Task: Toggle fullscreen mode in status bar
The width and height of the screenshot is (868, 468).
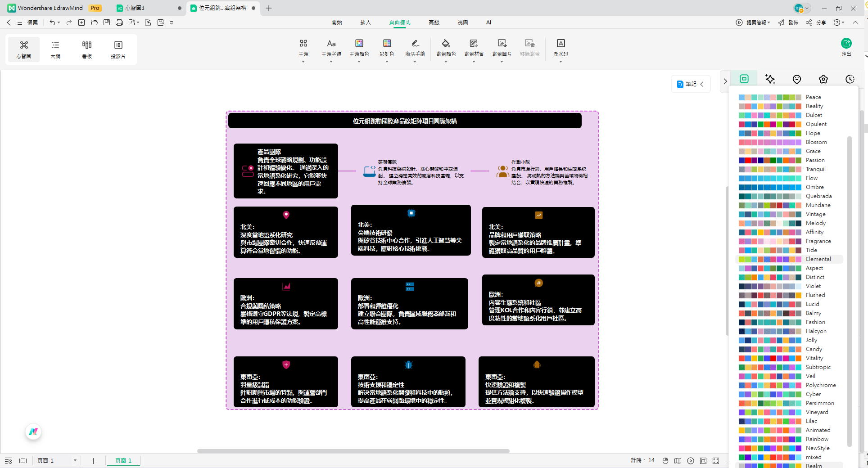Action: pyautogui.click(x=716, y=460)
